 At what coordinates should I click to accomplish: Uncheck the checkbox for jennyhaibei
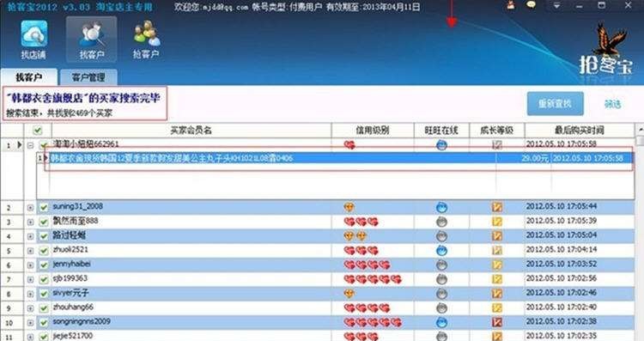pos(44,265)
